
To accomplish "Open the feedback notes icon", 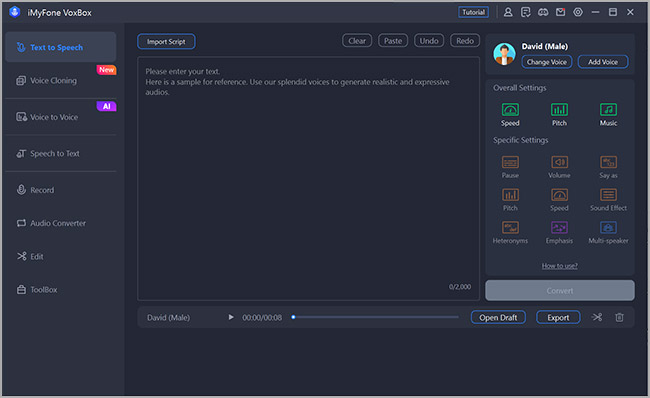I will click(x=525, y=12).
